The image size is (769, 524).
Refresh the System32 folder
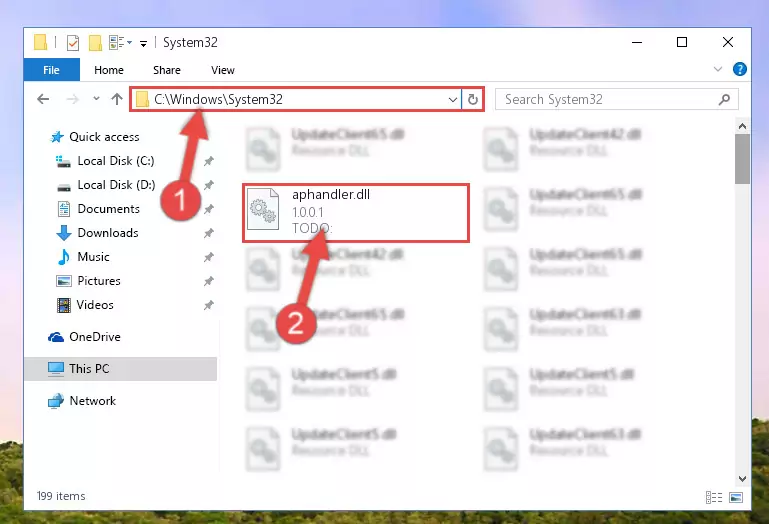click(x=473, y=100)
